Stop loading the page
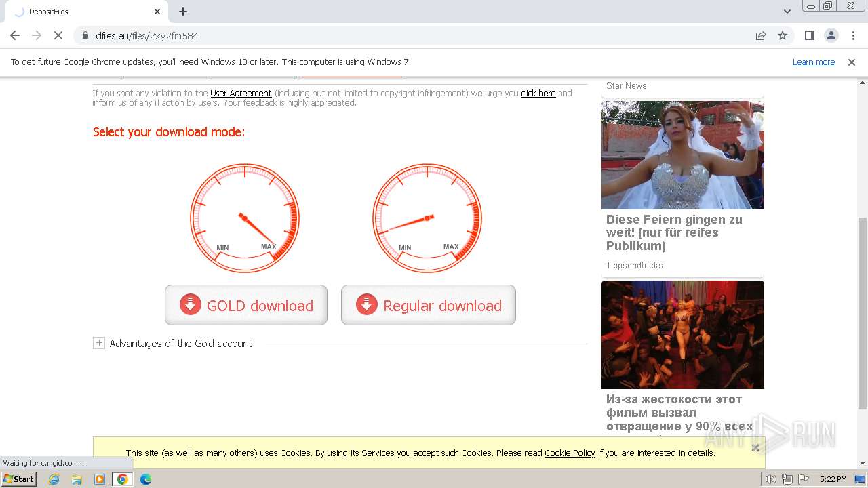Screen dimensions: 868x488 [x=58, y=35]
